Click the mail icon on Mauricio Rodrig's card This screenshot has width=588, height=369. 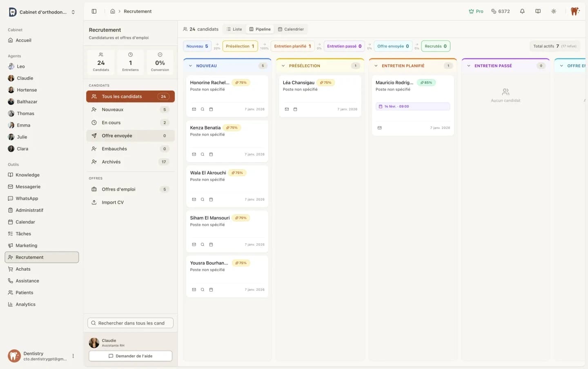(379, 128)
